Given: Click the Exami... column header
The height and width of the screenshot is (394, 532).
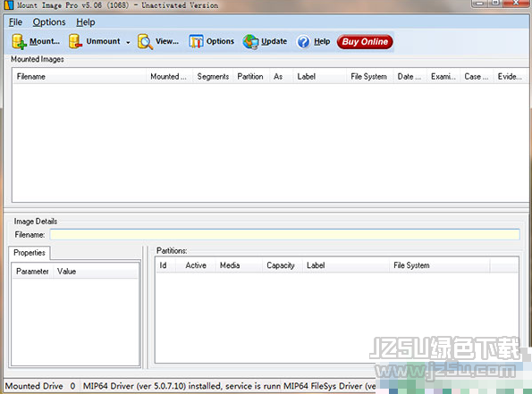Looking at the screenshot, I should pos(443,77).
